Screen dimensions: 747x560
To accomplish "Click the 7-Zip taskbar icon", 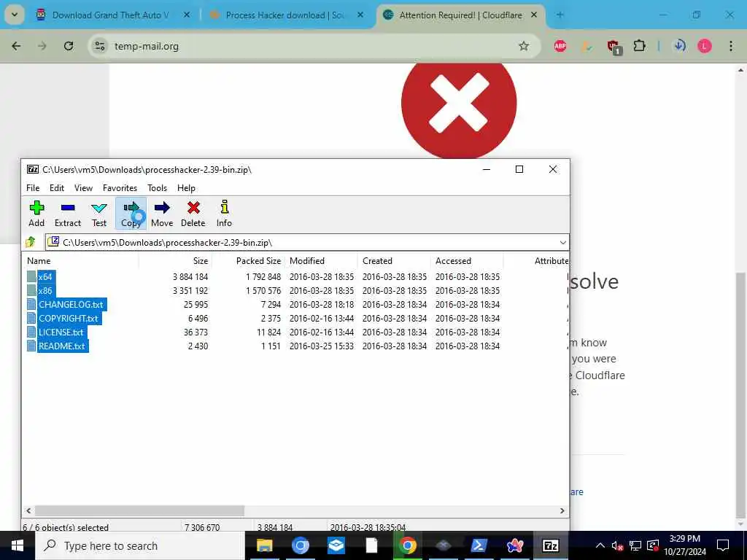I will (x=550, y=545).
